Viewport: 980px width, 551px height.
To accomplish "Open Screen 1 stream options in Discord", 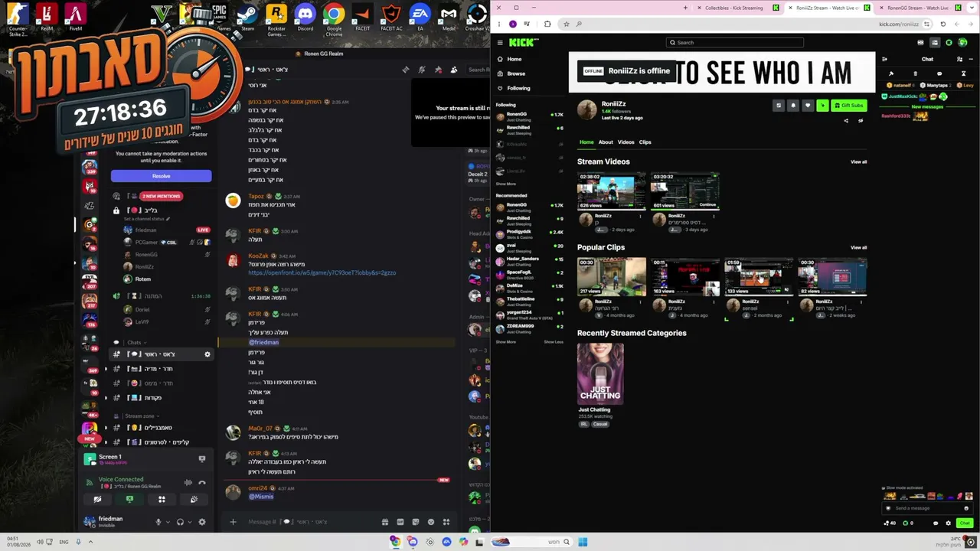I will [202, 459].
